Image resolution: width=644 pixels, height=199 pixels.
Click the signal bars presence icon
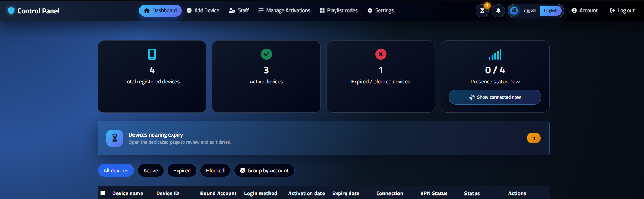pos(495,54)
